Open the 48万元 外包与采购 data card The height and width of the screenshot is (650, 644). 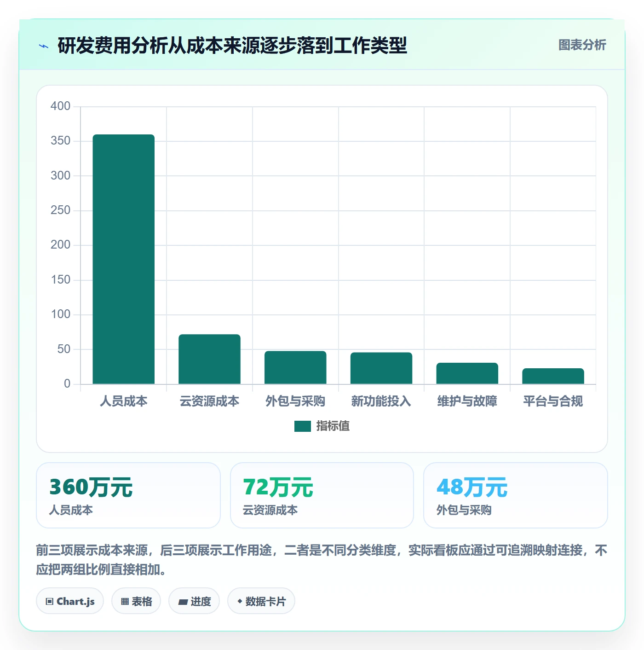tap(516, 495)
